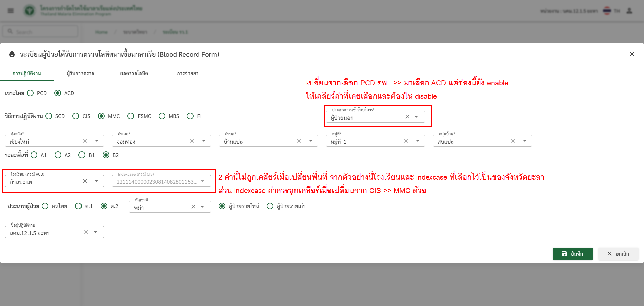
Task: Open the nationality dropdown list
Action: (202, 207)
